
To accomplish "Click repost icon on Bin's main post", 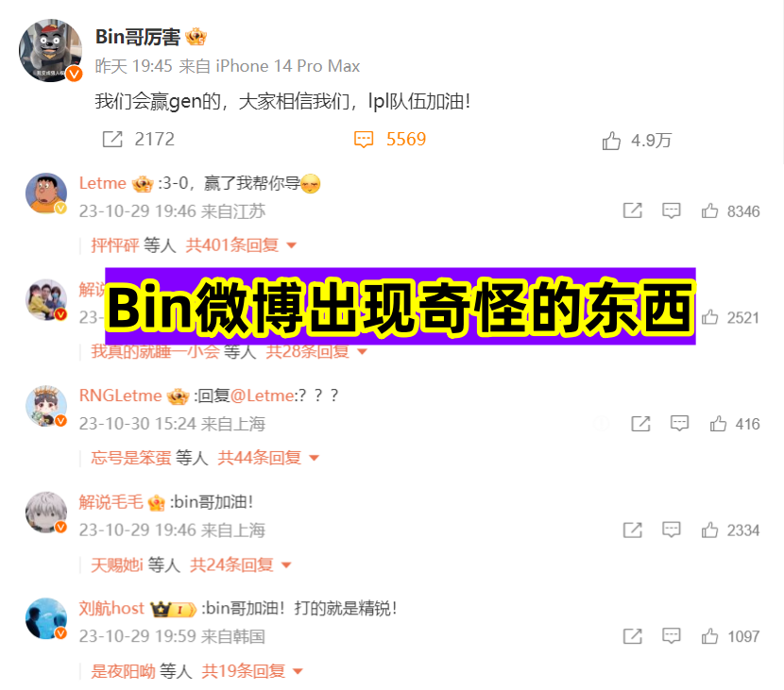I will (x=112, y=140).
